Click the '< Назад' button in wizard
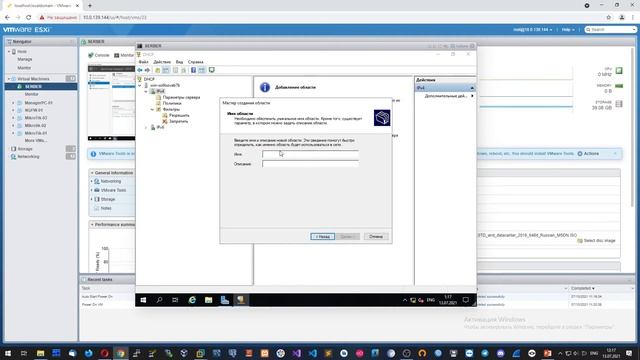640x360 pixels. [x=322, y=237]
